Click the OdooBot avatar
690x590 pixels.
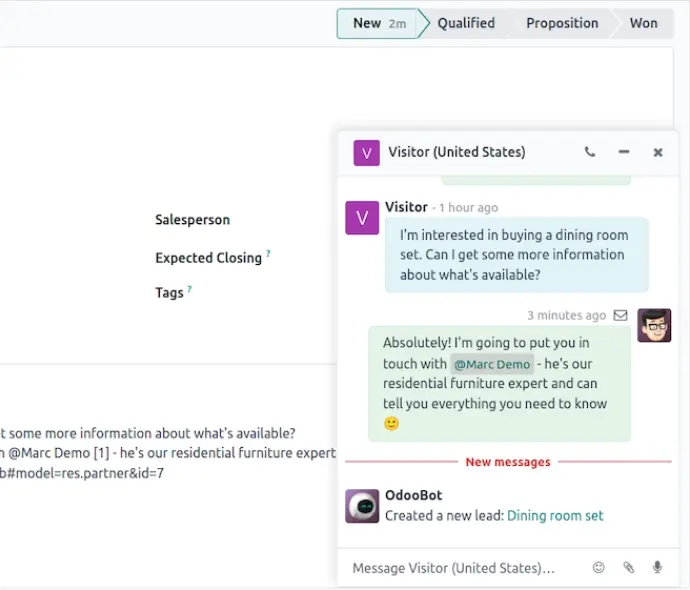pyautogui.click(x=362, y=506)
